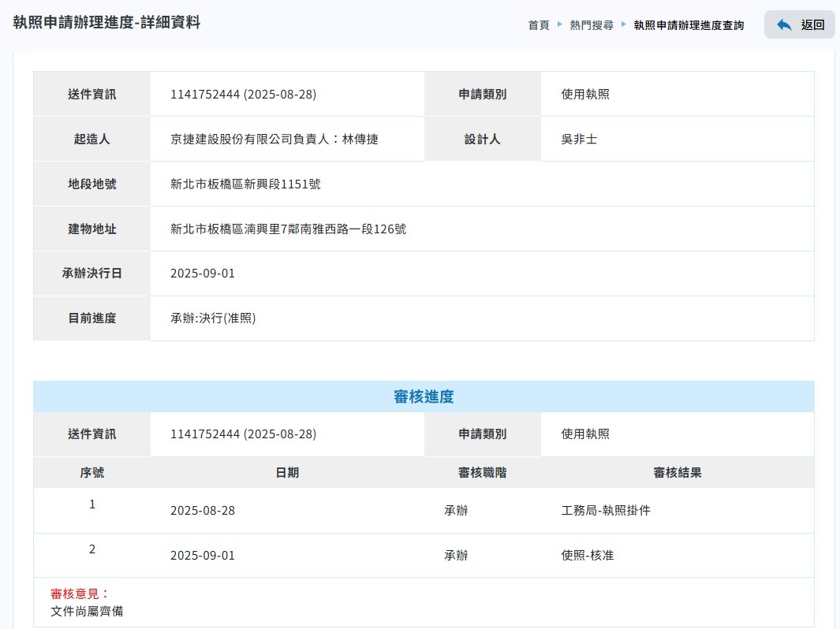This screenshot has width=840, height=629.
Task: Click the designer name 吳非士
Action: [579, 140]
